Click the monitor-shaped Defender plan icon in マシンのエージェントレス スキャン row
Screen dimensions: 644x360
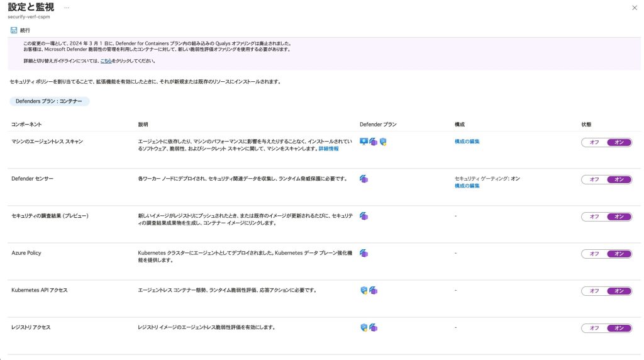(x=364, y=142)
